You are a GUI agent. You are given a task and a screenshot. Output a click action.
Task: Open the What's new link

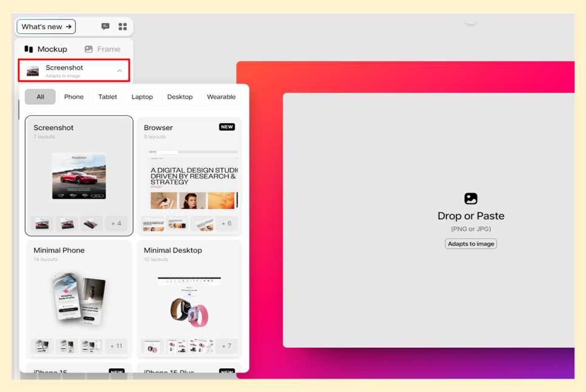pos(46,27)
